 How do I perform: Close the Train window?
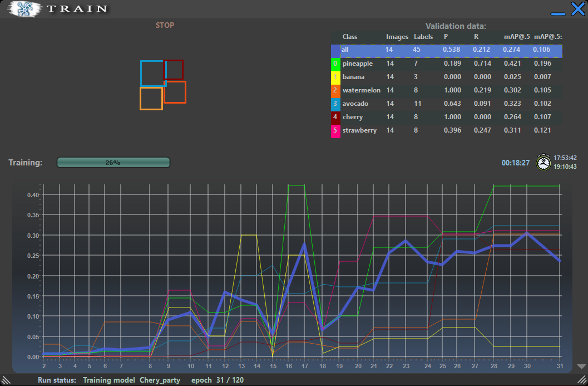577,9
